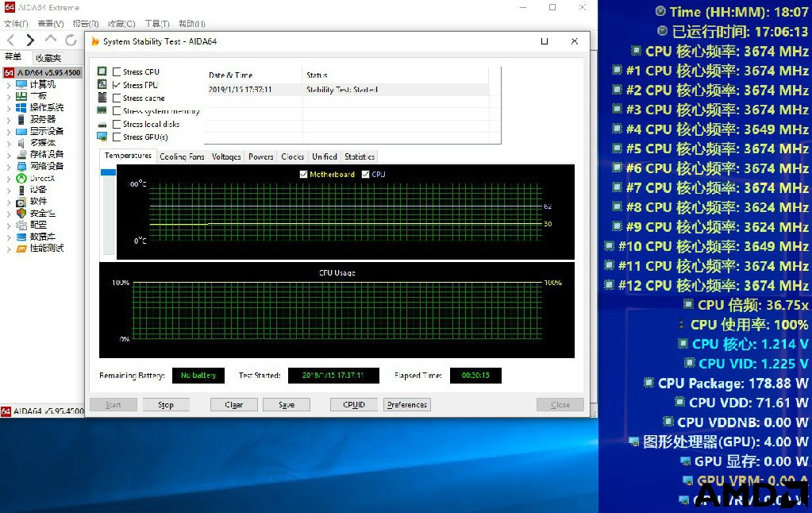Select the 主板 motherboard icon in tree
This screenshot has height=513, width=812.
click(x=21, y=96)
